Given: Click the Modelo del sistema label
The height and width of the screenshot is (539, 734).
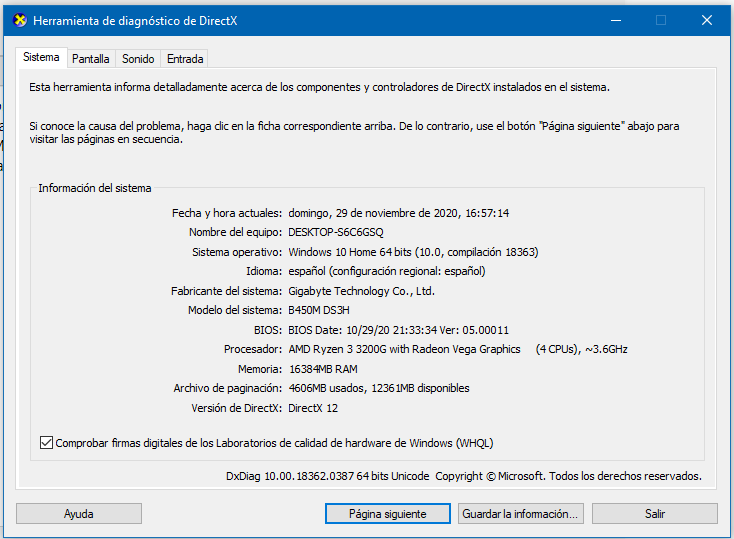Looking at the screenshot, I should click(x=235, y=310).
